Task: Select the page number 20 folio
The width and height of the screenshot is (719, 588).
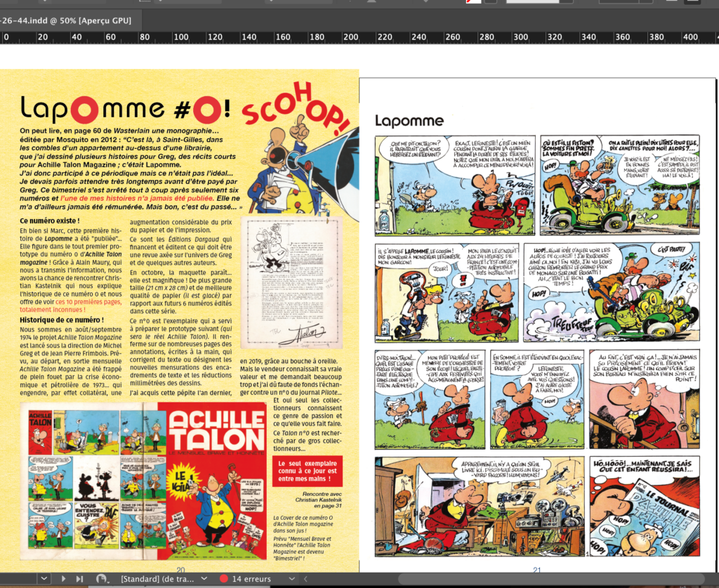Action: (180, 570)
